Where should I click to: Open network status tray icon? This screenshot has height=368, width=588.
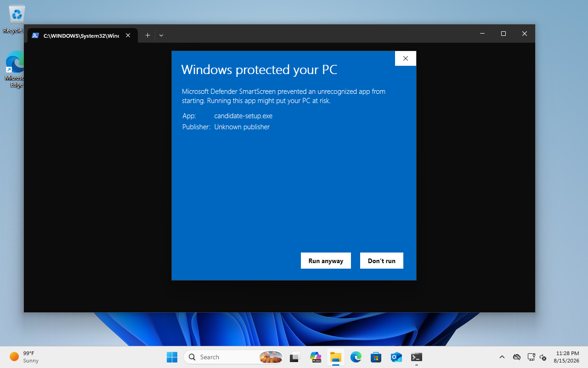pyautogui.click(x=531, y=357)
